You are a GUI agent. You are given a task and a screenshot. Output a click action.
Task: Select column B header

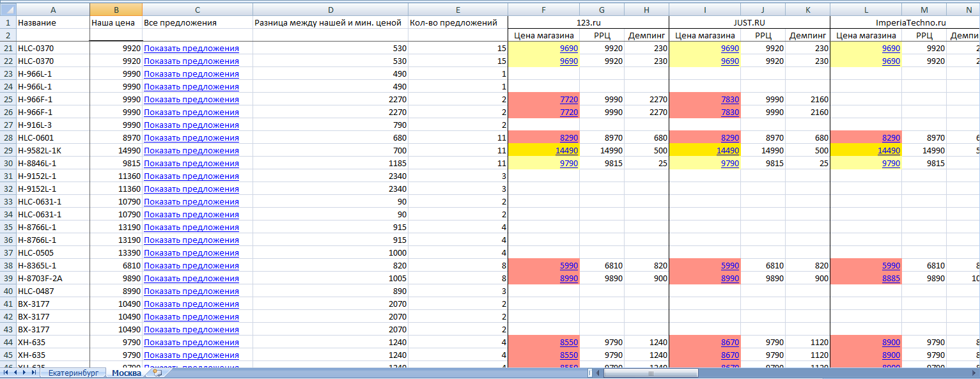116,10
